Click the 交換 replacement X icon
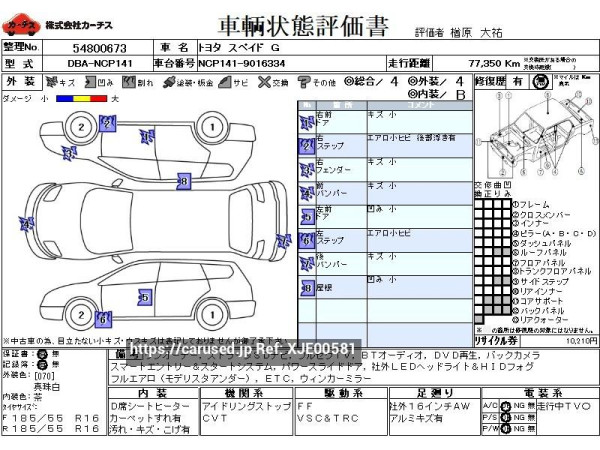600x450 pixels. (x=261, y=81)
